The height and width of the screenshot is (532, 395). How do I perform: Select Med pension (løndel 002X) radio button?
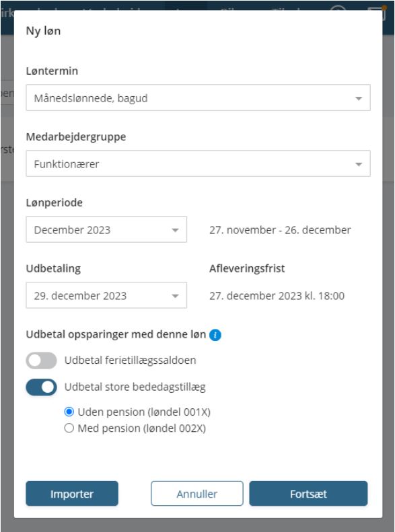point(69,428)
